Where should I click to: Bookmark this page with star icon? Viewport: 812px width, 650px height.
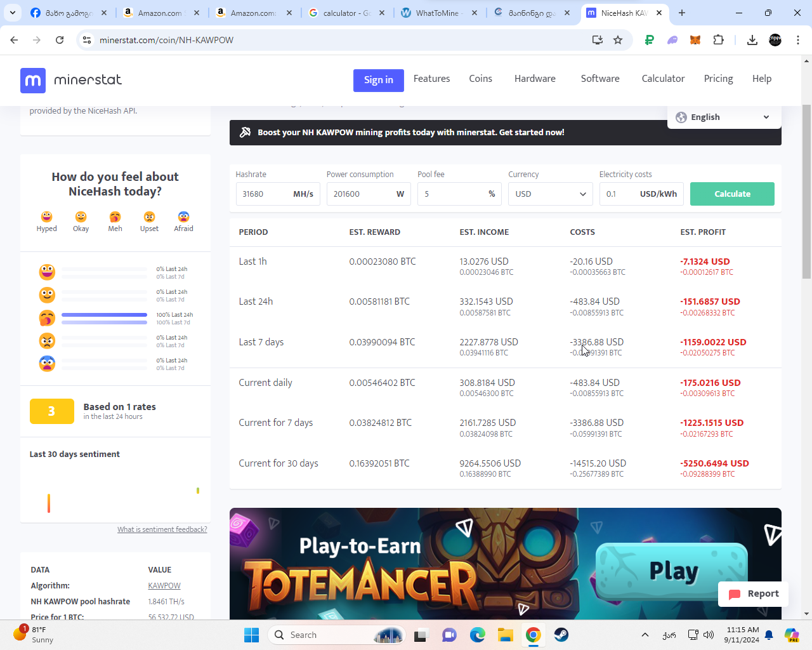click(x=618, y=40)
